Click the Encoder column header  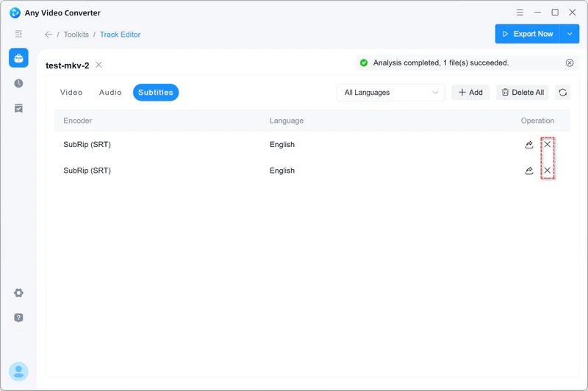coord(78,121)
